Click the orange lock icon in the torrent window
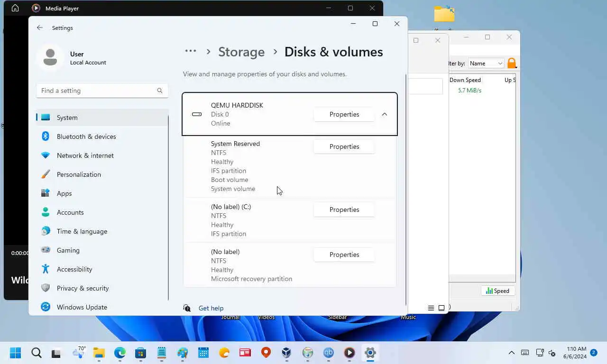 click(x=512, y=63)
